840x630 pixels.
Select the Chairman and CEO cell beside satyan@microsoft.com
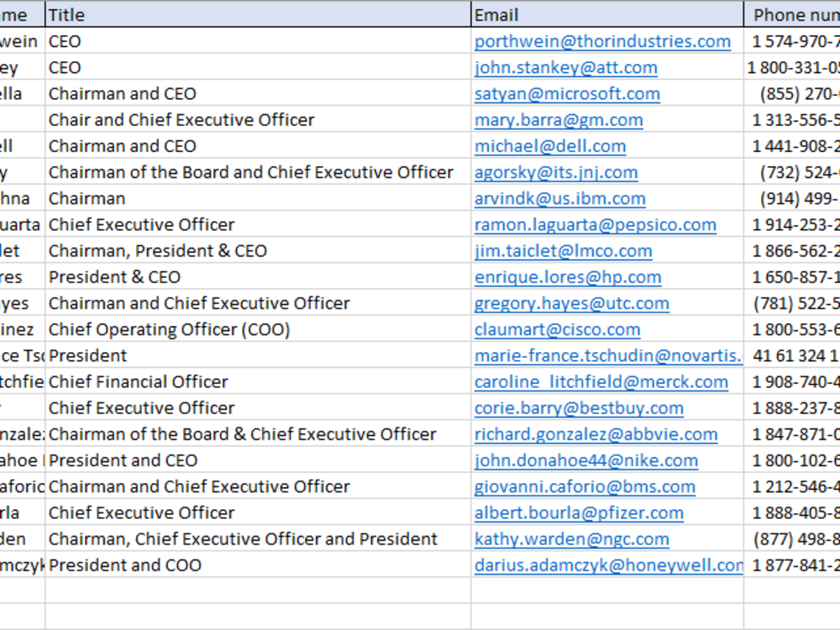(258, 93)
